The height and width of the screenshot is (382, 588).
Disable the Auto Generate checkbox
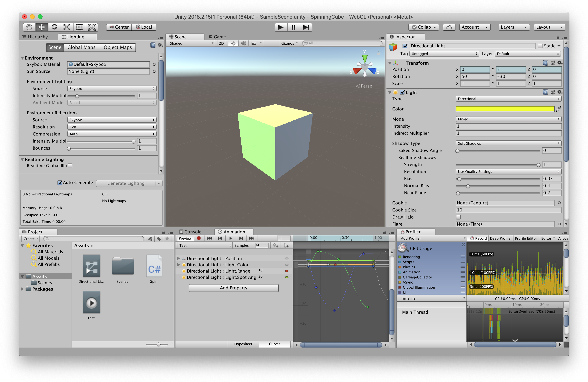click(60, 183)
